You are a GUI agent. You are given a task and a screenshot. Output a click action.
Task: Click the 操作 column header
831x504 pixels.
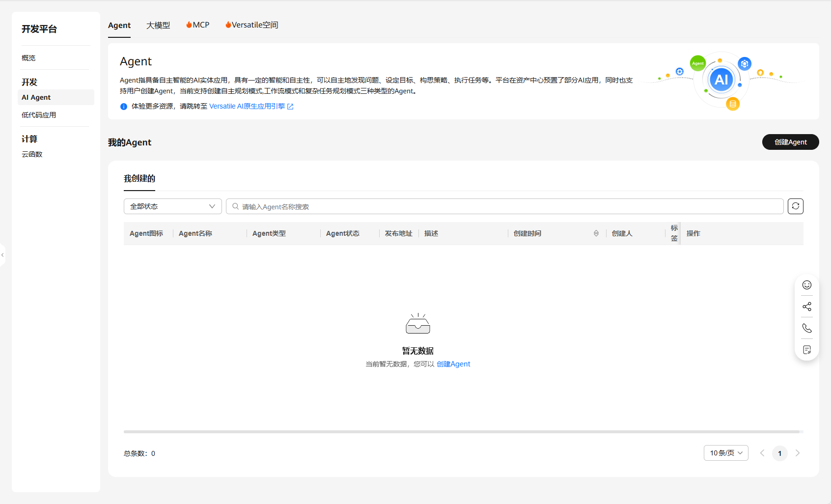click(x=693, y=233)
